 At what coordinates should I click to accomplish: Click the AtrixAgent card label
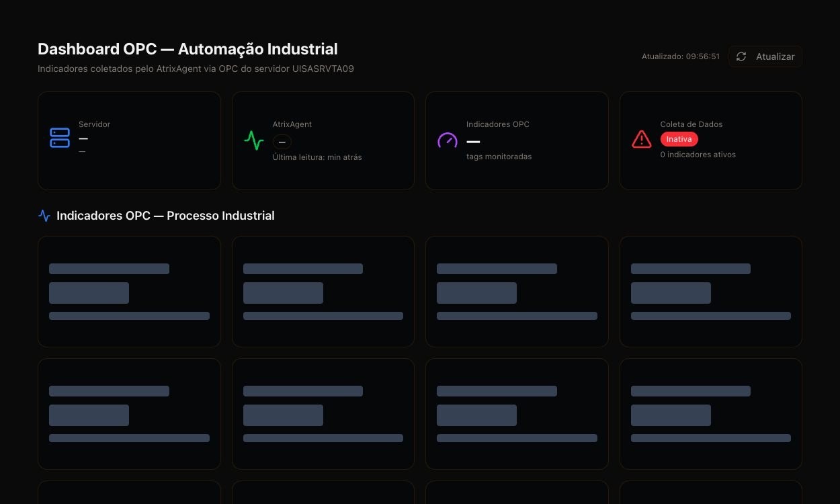(292, 124)
